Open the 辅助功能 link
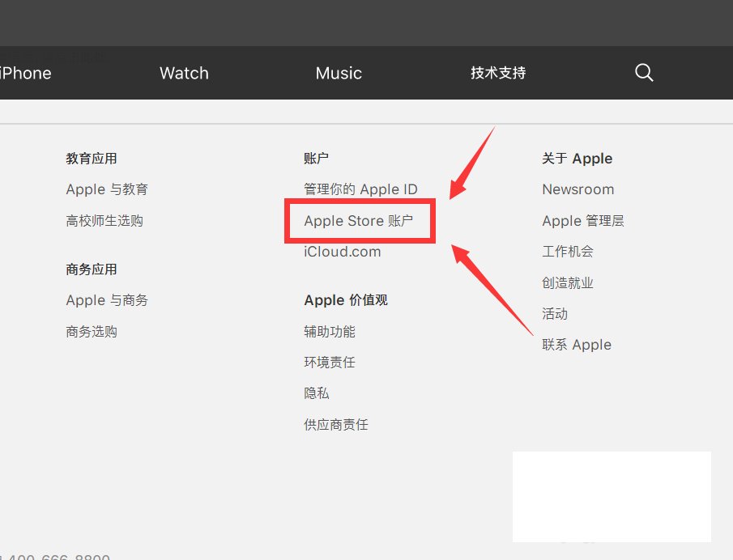Image resolution: width=733 pixels, height=560 pixels. click(x=330, y=332)
